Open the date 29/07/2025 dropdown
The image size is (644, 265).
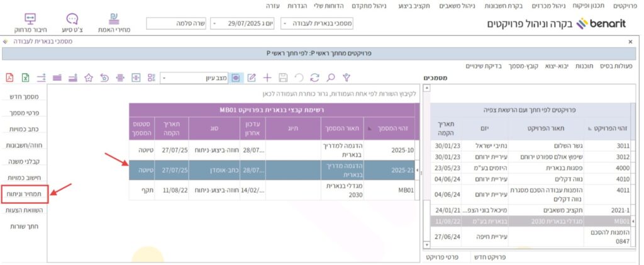[244, 24]
